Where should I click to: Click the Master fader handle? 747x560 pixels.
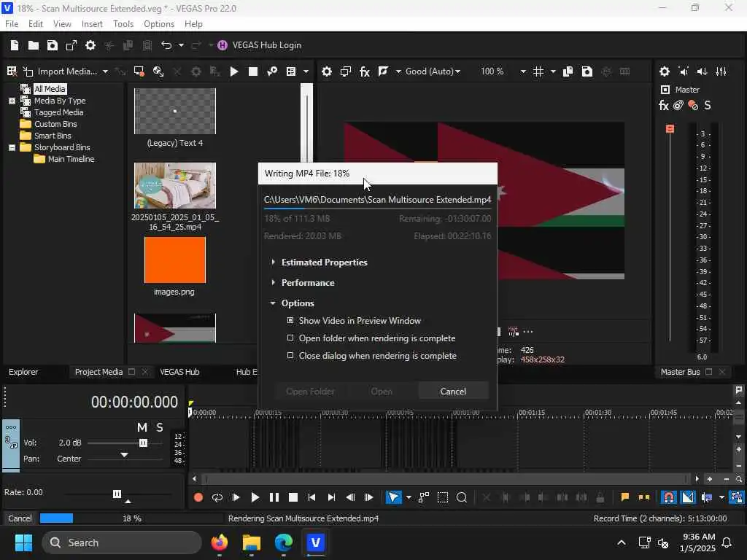pos(670,128)
